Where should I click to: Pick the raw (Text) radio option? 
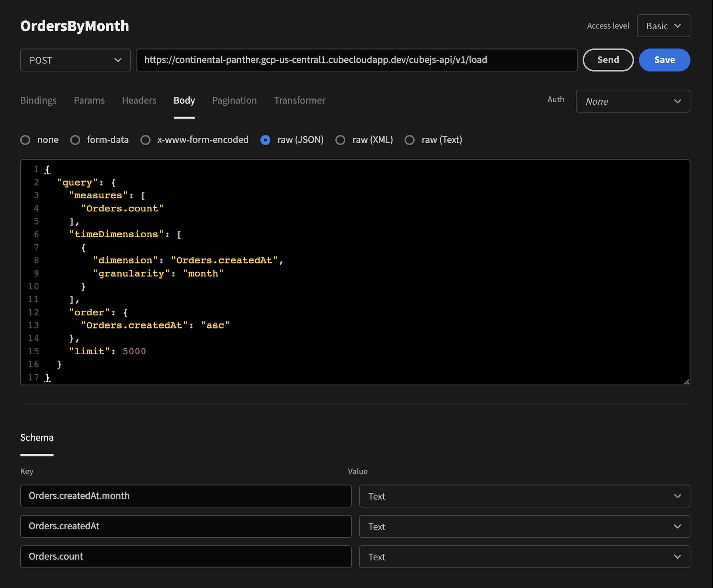(410, 140)
